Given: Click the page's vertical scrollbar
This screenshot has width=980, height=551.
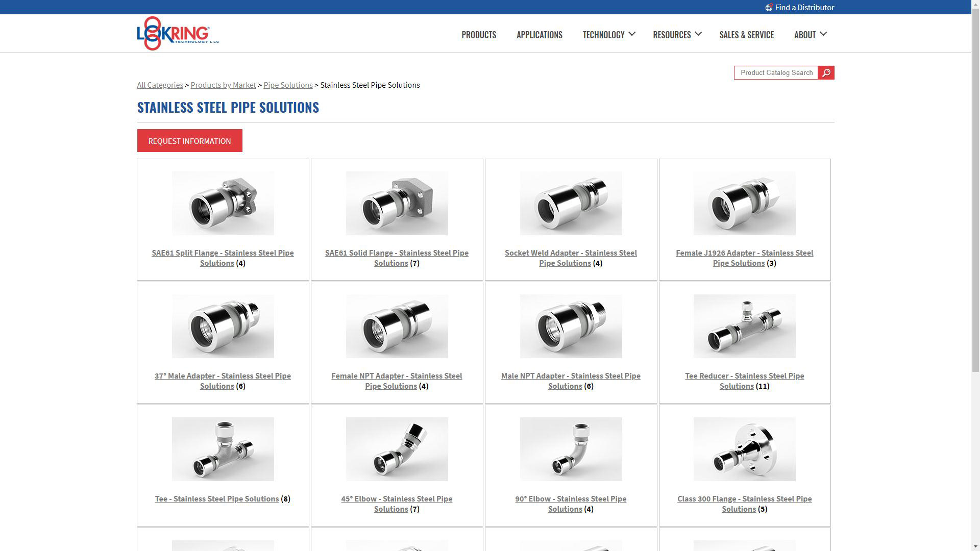Looking at the screenshot, I should [x=975, y=204].
